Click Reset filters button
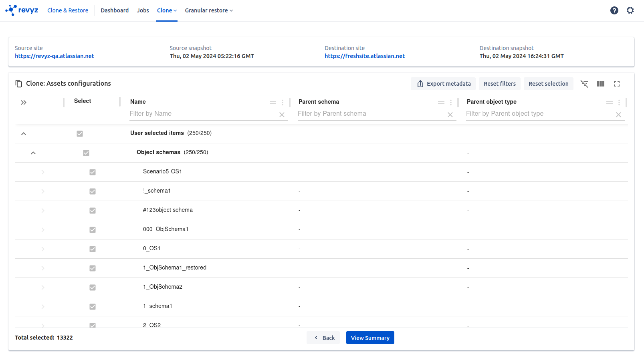 [x=500, y=84]
